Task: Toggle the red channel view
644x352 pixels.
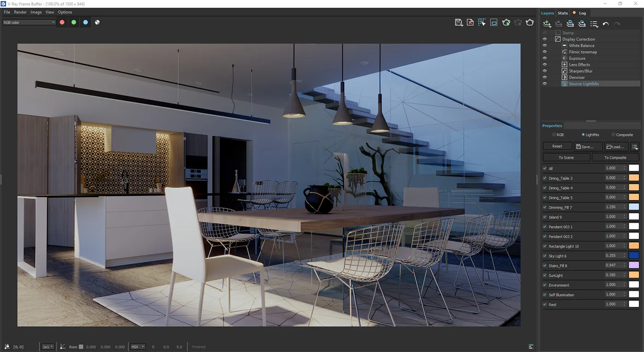Action: coord(62,23)
